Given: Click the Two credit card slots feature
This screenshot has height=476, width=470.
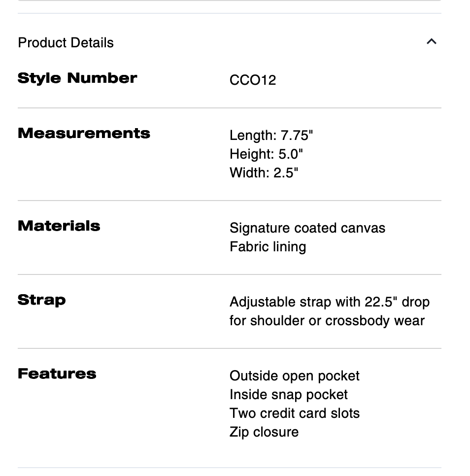Looking at the screenshot, I should (294, 413).
